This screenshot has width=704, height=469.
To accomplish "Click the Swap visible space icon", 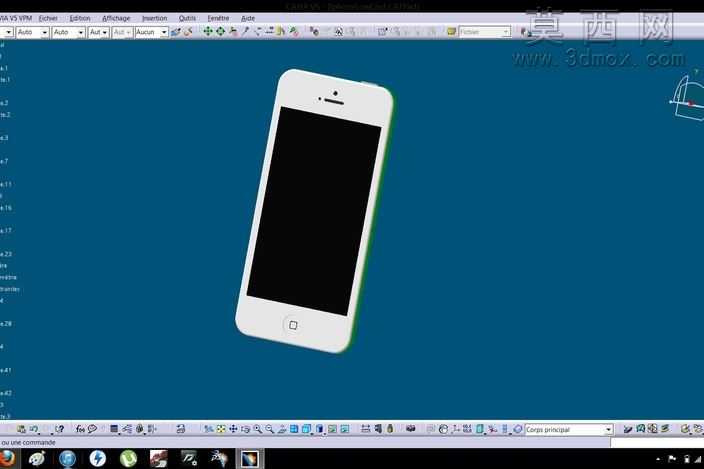I will (x=344, y=429).
